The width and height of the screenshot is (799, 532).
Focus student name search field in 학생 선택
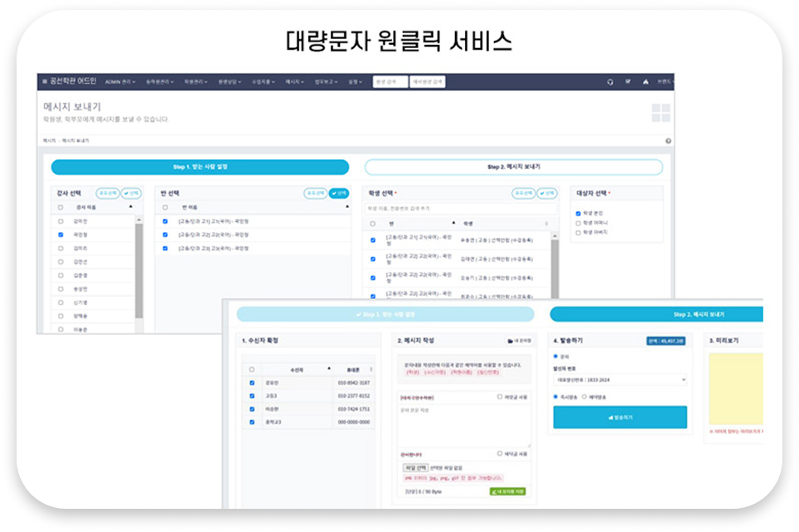[461, 209]
